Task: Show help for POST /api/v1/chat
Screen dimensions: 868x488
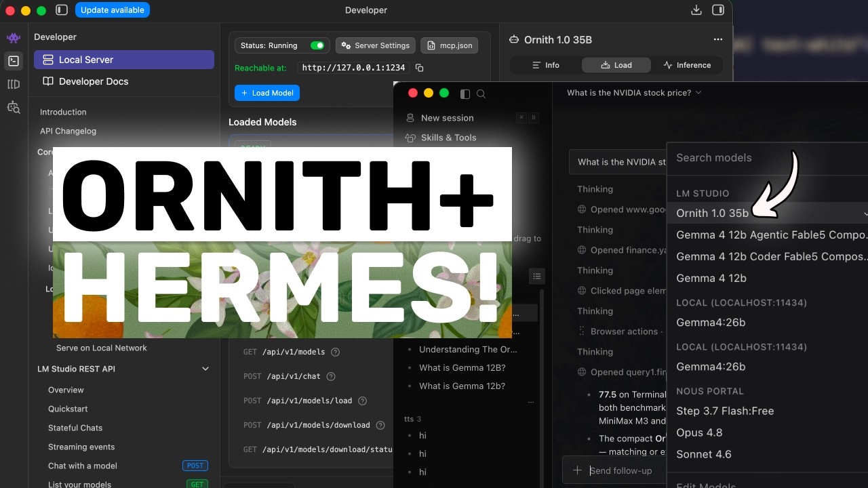Action: point(331,376)
